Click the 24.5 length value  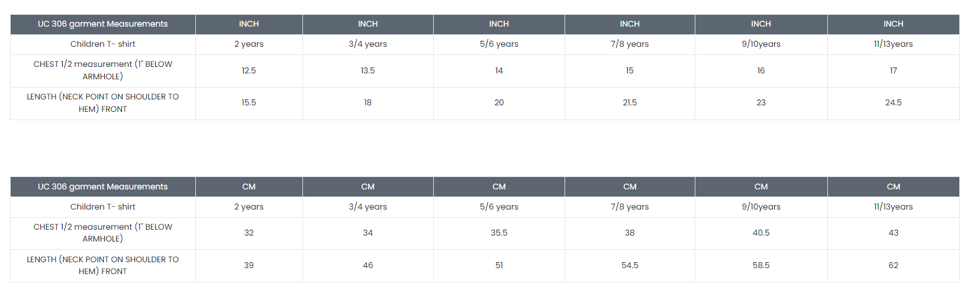893,103
